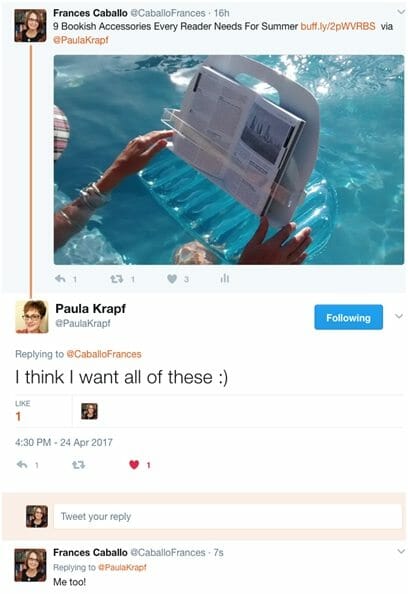Reply to Paula Krapf's tweet using the arrow
Image resolution: width=408 pixels, height=594 pixels.
[22, 464]
